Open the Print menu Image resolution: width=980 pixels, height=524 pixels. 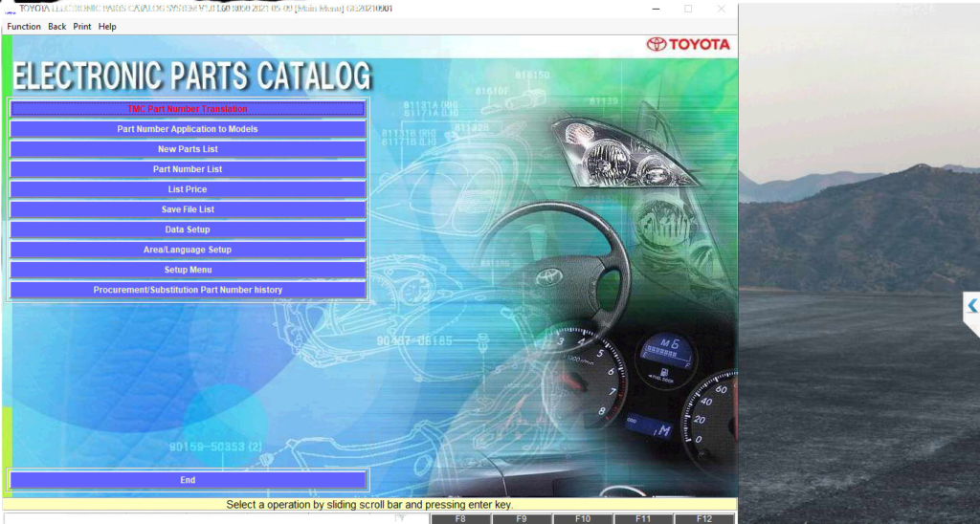click(82, 27)
